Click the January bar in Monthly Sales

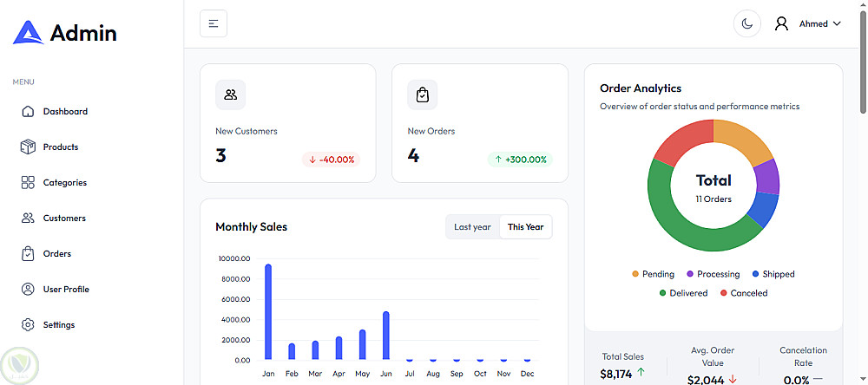point(268,311)
